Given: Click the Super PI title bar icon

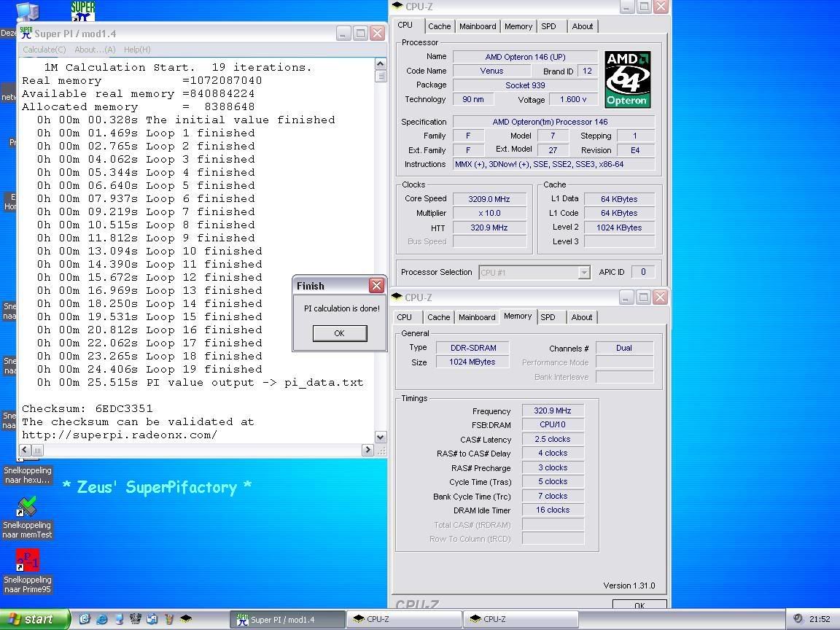Looking at the screenshot, I should pyautogui.click(x=26, y=34).
